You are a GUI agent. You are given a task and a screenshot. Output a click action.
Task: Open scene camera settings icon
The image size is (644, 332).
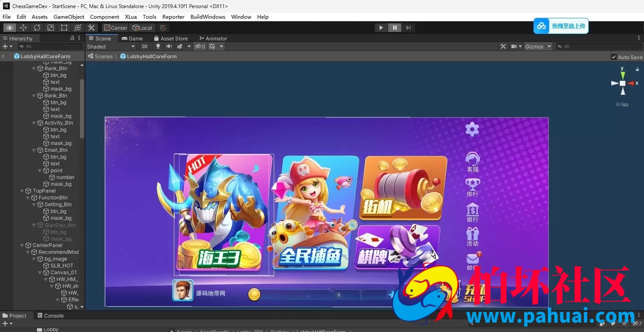point(514,46)
